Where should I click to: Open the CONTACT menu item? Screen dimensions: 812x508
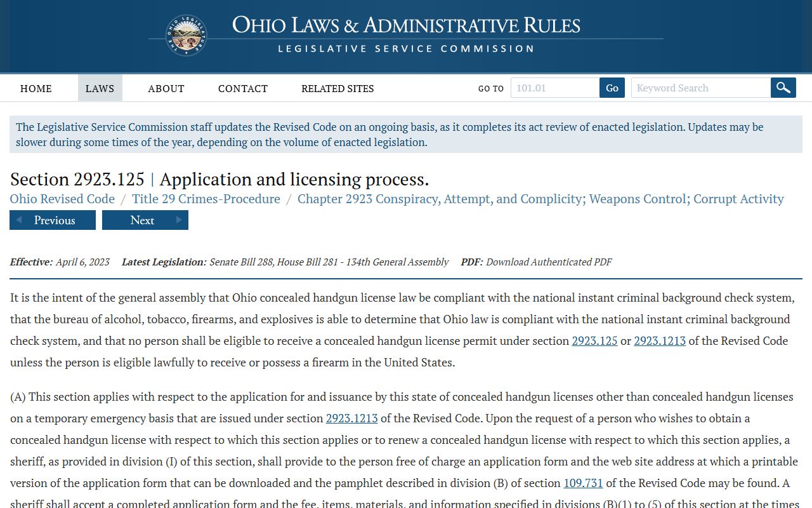[x=243, y=88]
